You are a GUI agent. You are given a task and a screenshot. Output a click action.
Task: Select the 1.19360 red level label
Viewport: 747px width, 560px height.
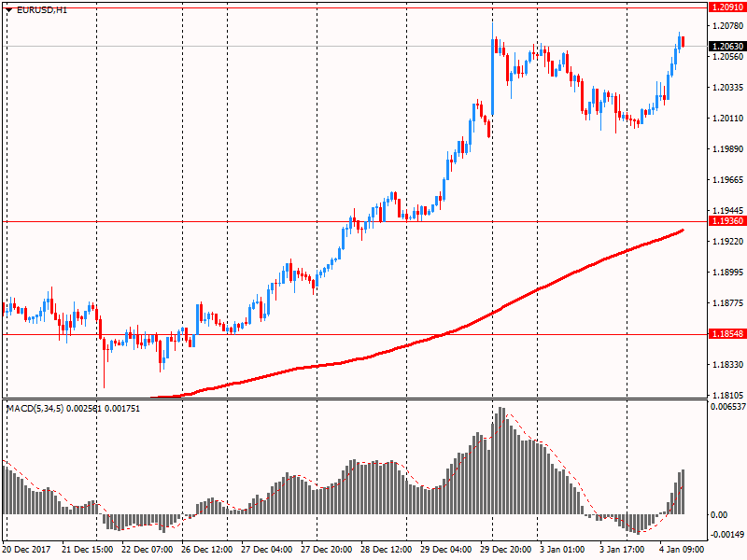coord(727,221)
